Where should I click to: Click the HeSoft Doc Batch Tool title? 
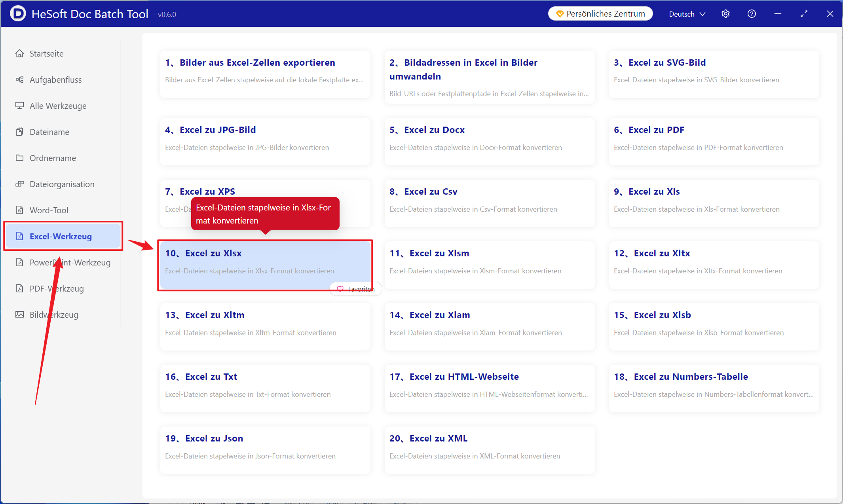click(x=90, y=14)
